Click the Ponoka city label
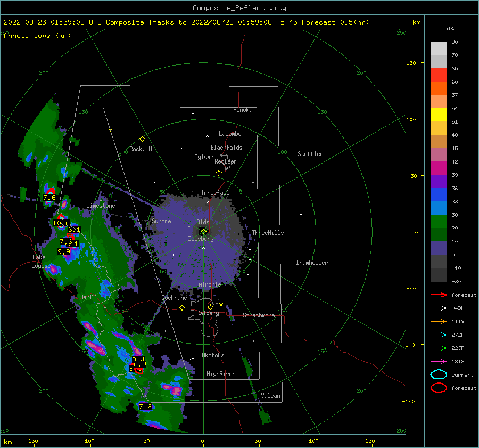The image size is (479, 448). 243,110
